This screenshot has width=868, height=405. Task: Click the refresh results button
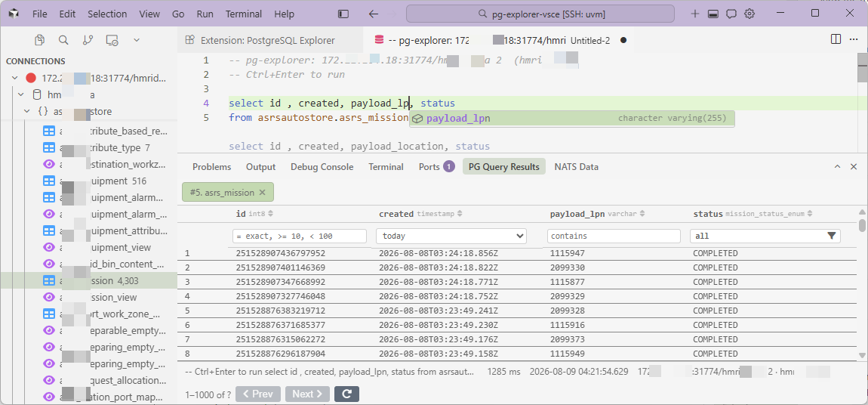coord(347,394)
